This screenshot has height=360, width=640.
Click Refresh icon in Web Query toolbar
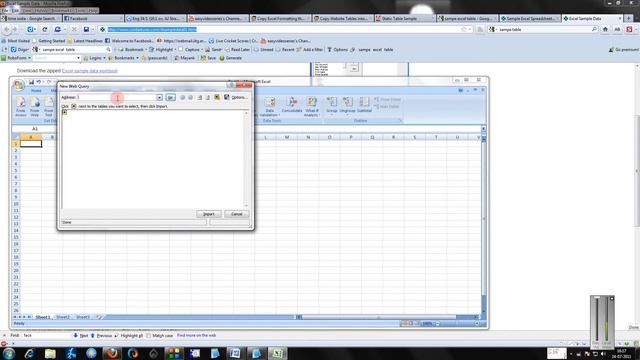(x=208, y=98)
